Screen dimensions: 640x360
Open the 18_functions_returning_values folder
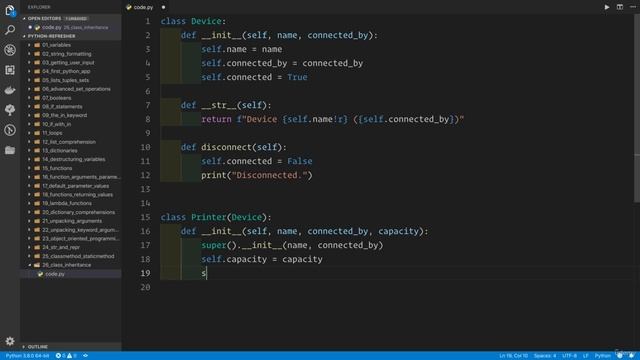[71, 195]
